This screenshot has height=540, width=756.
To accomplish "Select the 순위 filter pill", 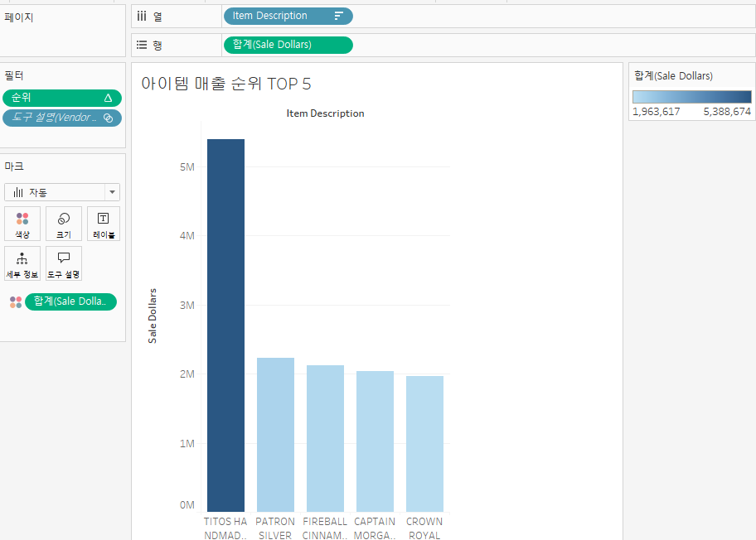I will [x=61, y=98].
